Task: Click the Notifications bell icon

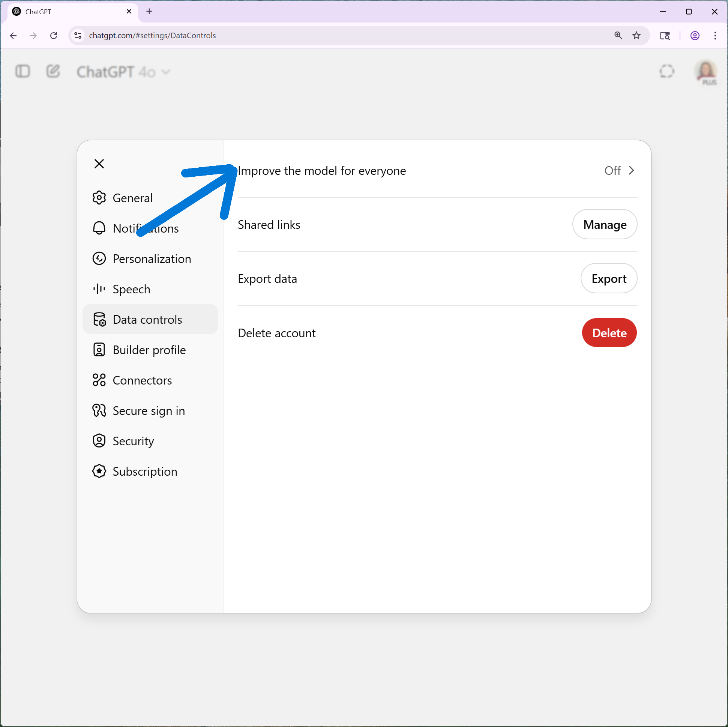Action: [x=99, y=228]
